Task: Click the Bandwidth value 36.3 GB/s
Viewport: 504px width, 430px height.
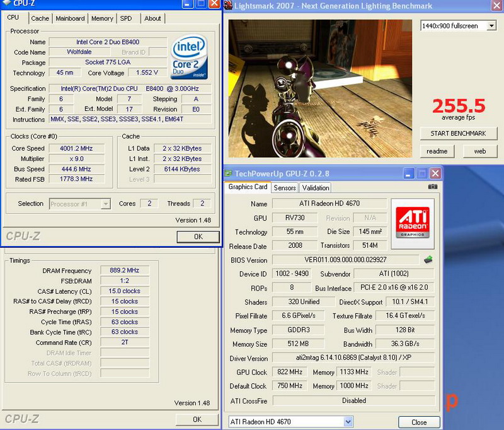Action: (x=405, y=344)
